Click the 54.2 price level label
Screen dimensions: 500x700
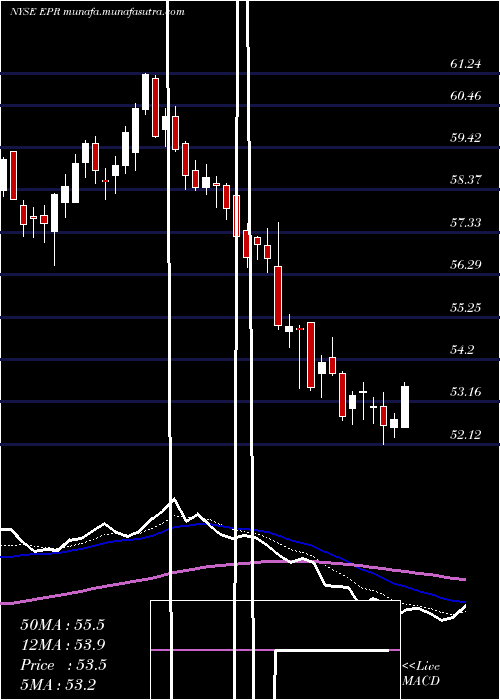462,349
